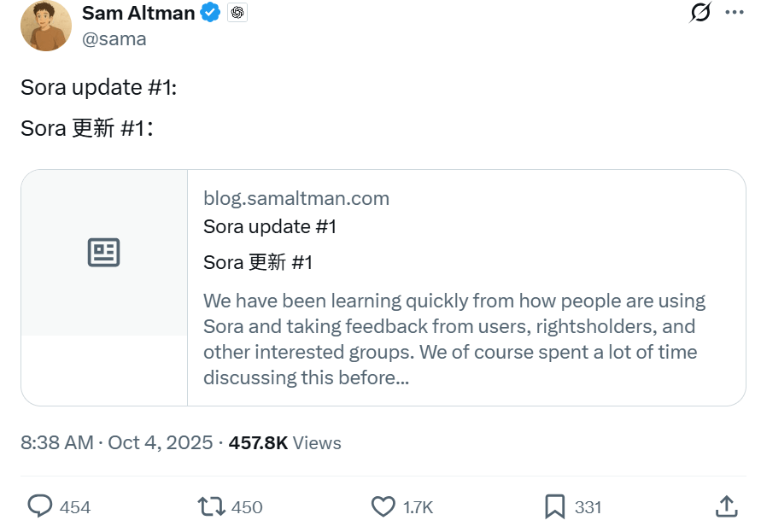Click the blog.samaltman.com domain text
The width and height of the screenshot is (761, 532).
[296, 198]
